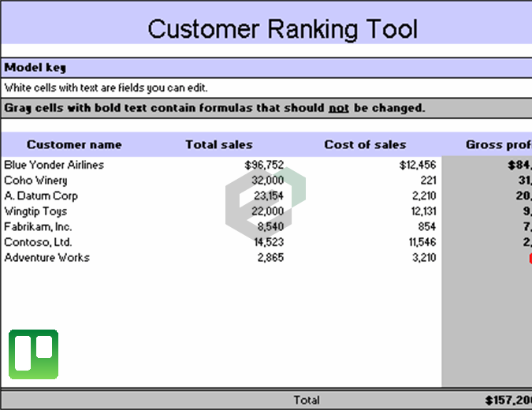Click the Adventure Works cell

coord(47,258)
